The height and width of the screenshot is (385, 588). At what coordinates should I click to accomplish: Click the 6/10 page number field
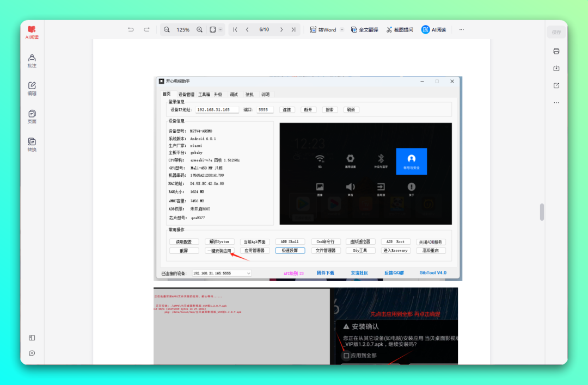pyautogui.click(x=264, y=29)
